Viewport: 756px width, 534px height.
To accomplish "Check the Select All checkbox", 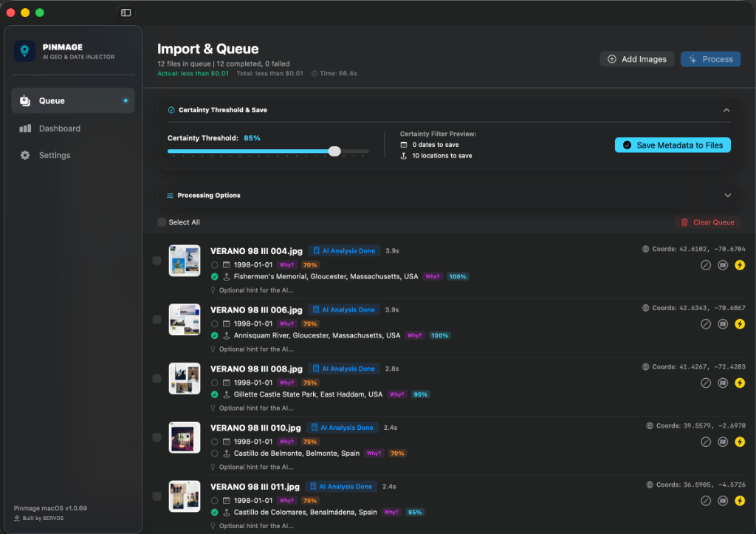I will click(x=162, y=222).
